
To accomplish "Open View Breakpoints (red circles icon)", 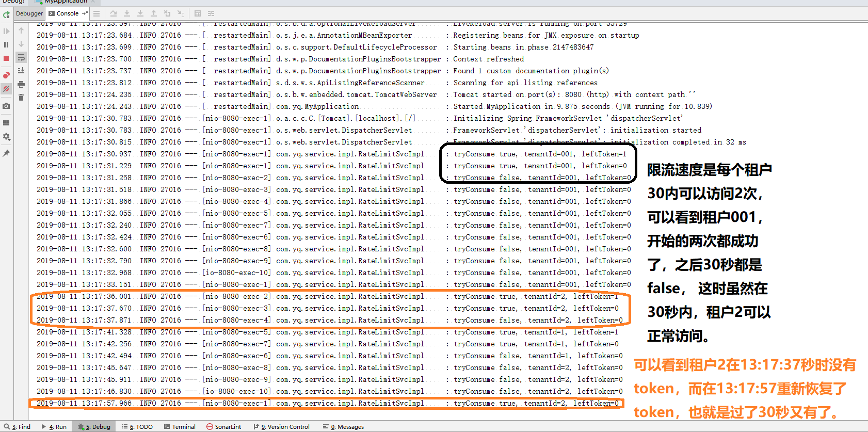I will click(x=6, y=75).
